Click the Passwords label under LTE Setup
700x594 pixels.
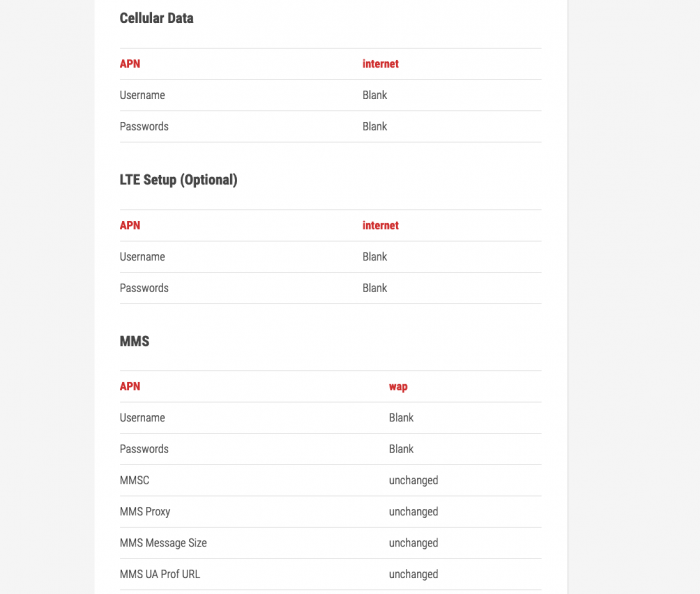pyautogui.click(x=144, y=288)
